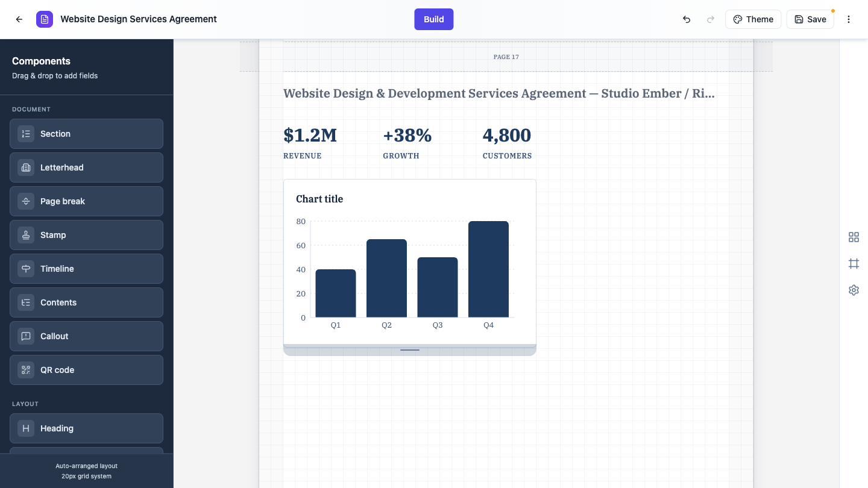
Task: Click the DOCUMENT sidebar category label
Action: tap(31, 110)
